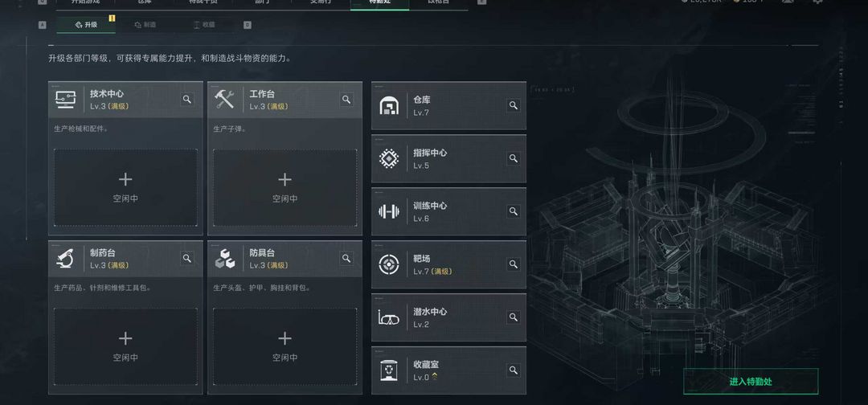
Task: Start crafting in 防具台 idle slot
Action: tap(285, 346)
